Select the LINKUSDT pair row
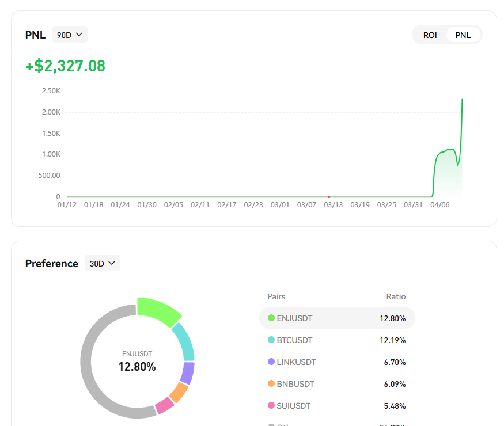 coord(337,362)
